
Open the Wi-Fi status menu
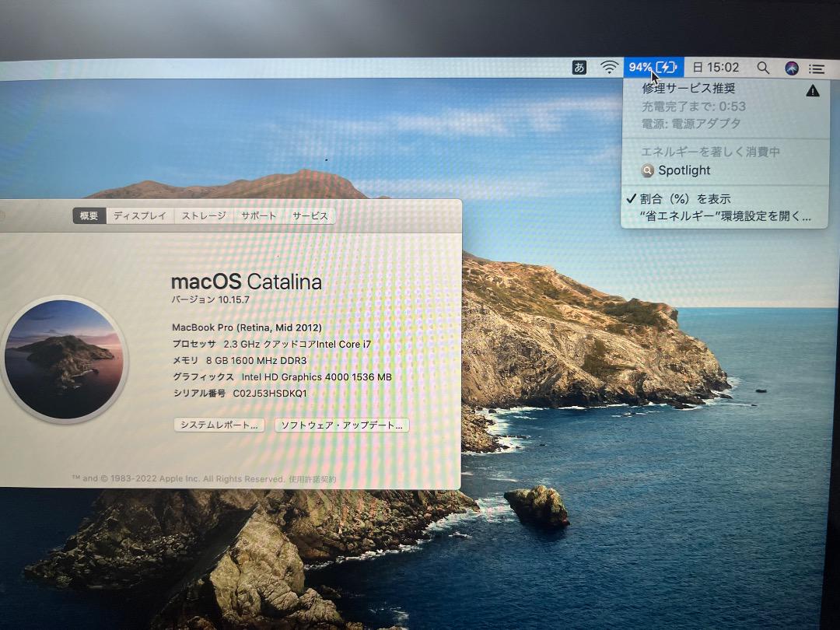pos(609,67)
